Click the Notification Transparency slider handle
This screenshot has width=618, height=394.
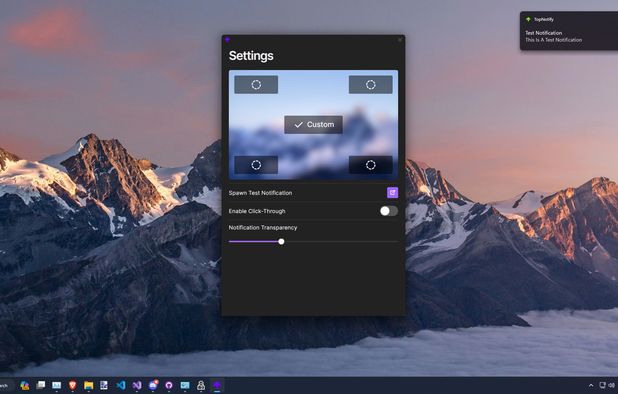[x=281, y=242]
